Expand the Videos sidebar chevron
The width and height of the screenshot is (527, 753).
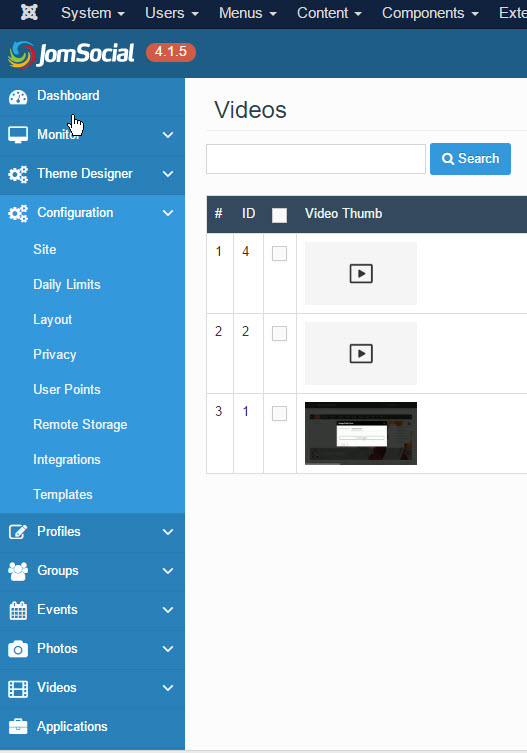(168, 688)
